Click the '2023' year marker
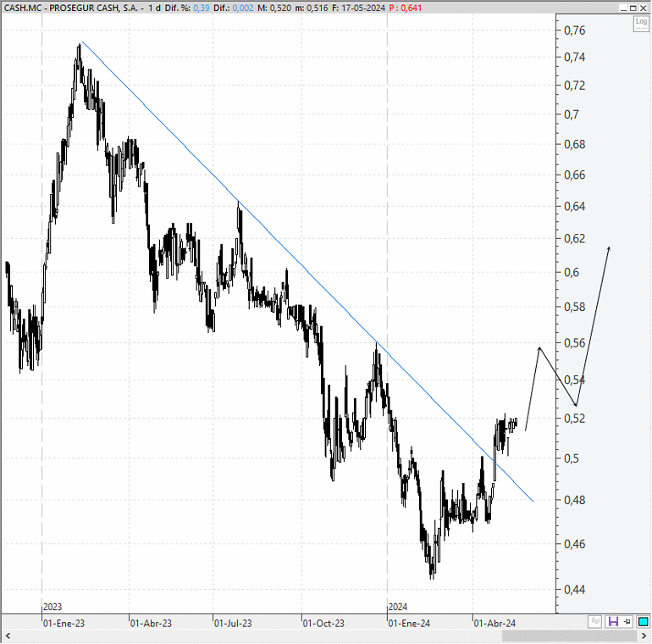 (x=52, y=607)
